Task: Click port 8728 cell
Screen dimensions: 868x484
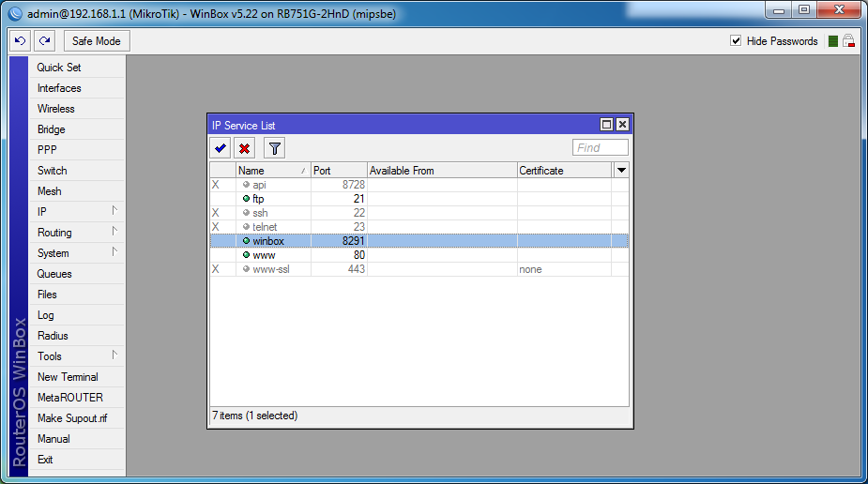Action: point(339,185)
